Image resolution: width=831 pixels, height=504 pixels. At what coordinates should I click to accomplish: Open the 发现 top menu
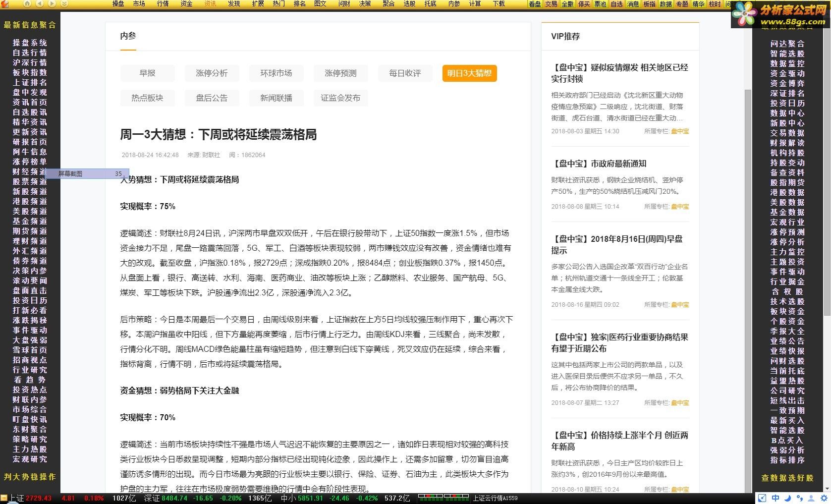(x=234, y=3)
